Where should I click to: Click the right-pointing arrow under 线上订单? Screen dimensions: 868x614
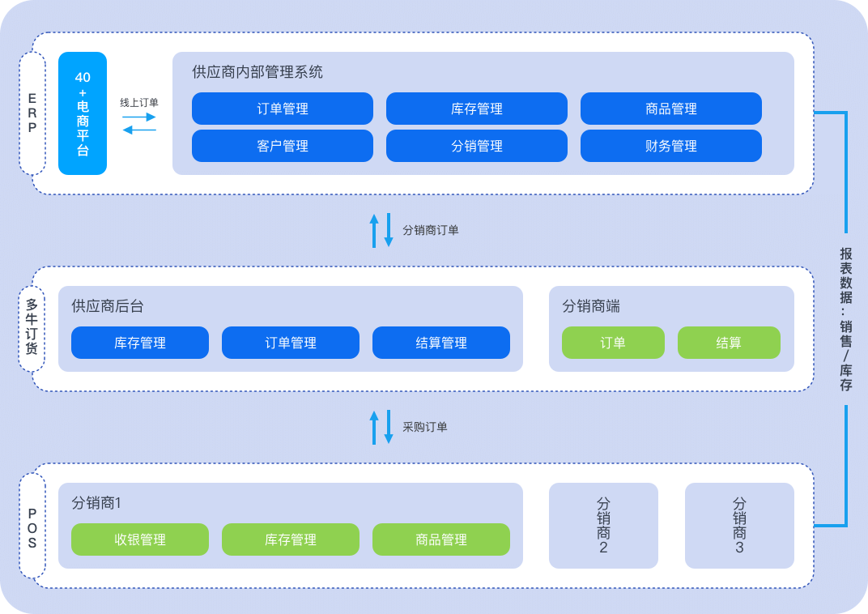[x=139, y=117]
